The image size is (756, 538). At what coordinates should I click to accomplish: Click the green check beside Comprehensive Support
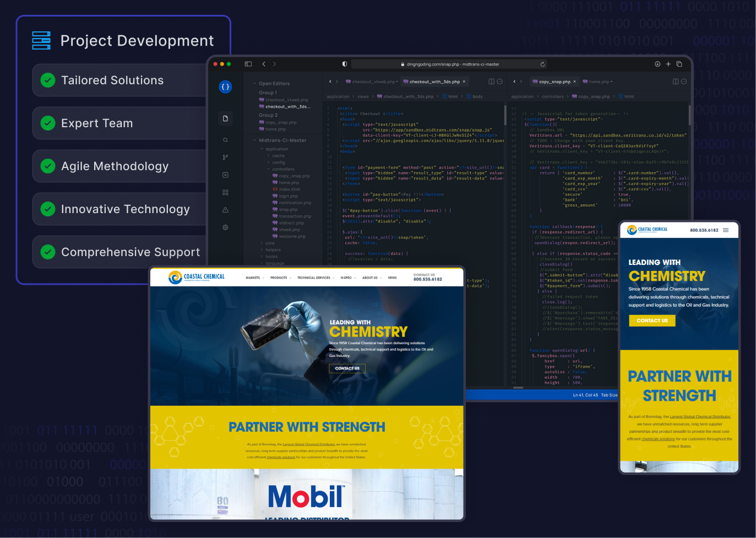pyautogui.click(x=48, y=252)
